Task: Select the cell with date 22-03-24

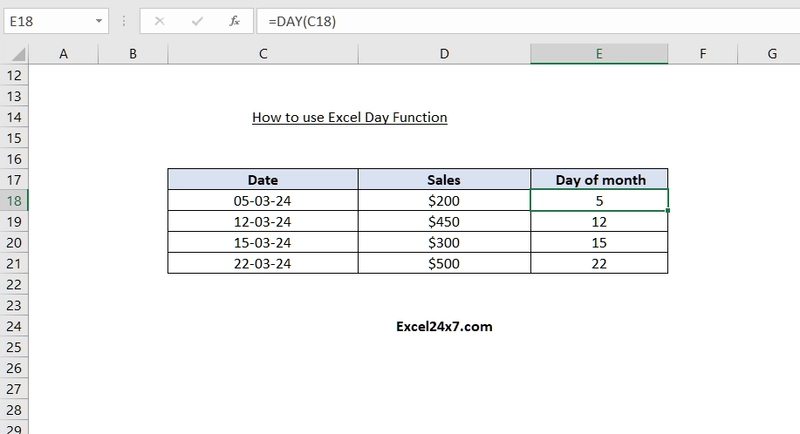Action: coord(263,264)
